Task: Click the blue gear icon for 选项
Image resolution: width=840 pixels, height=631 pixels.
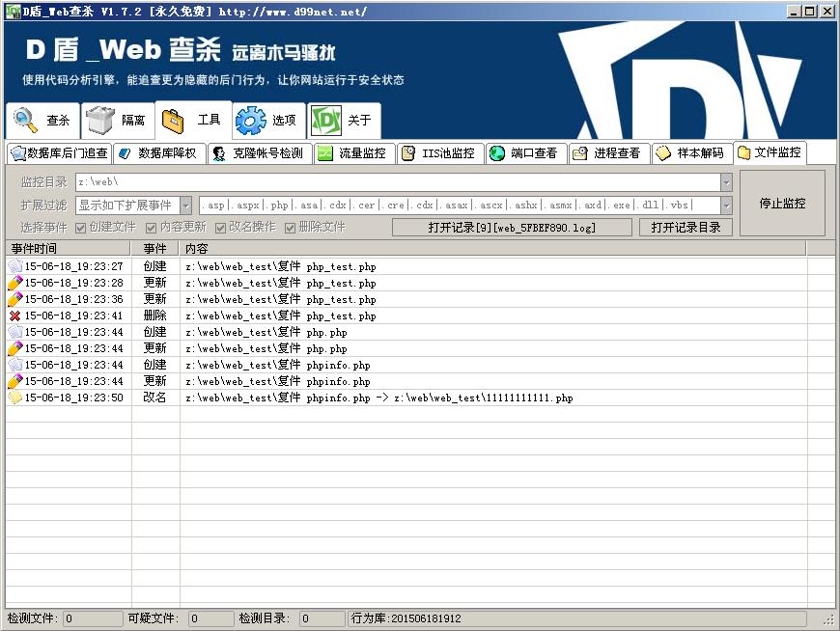Action: (x=250, y=121)
